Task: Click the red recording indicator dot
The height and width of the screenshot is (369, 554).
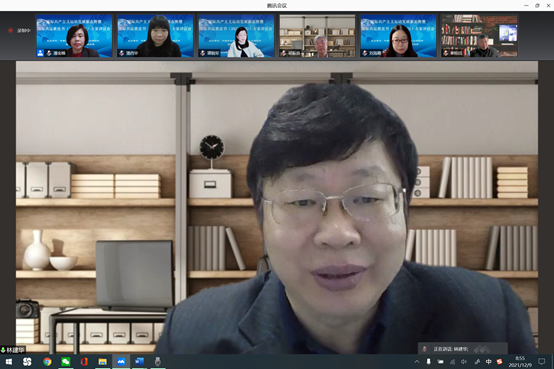Action: (10, 30)
